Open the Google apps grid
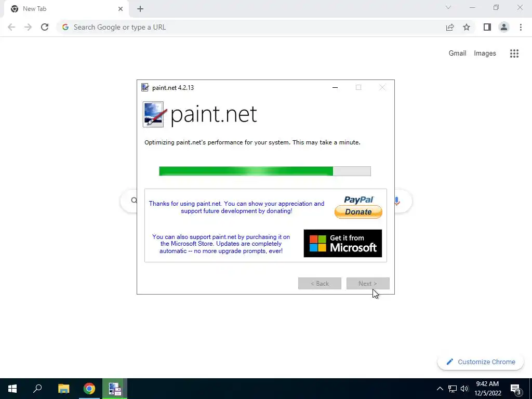The image size is (532, 399). tap(514, 54)
